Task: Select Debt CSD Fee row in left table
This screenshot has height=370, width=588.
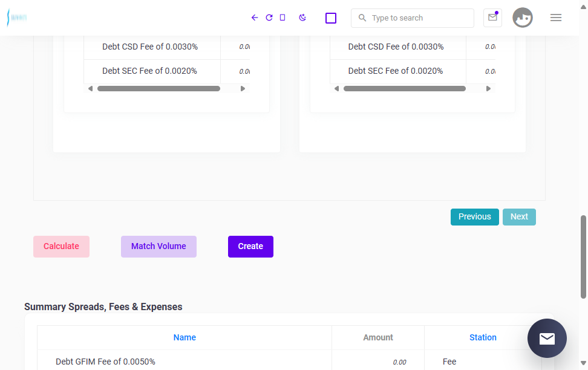Action: [x=167, y=47]
